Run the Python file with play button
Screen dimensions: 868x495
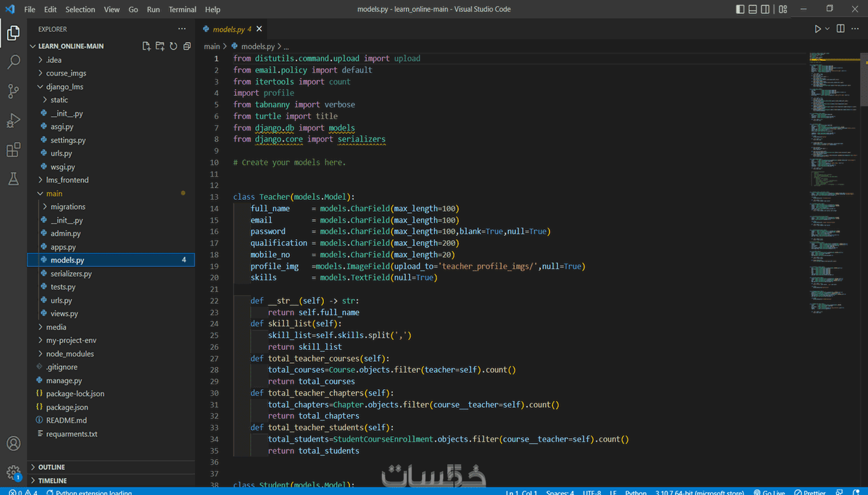pos(817,29)
